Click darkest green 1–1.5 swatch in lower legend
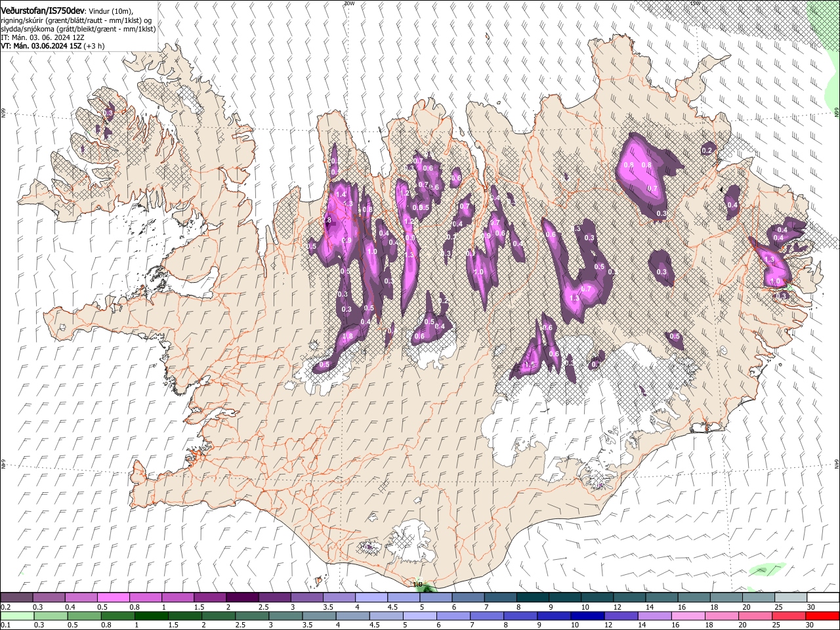 (150, 616)
